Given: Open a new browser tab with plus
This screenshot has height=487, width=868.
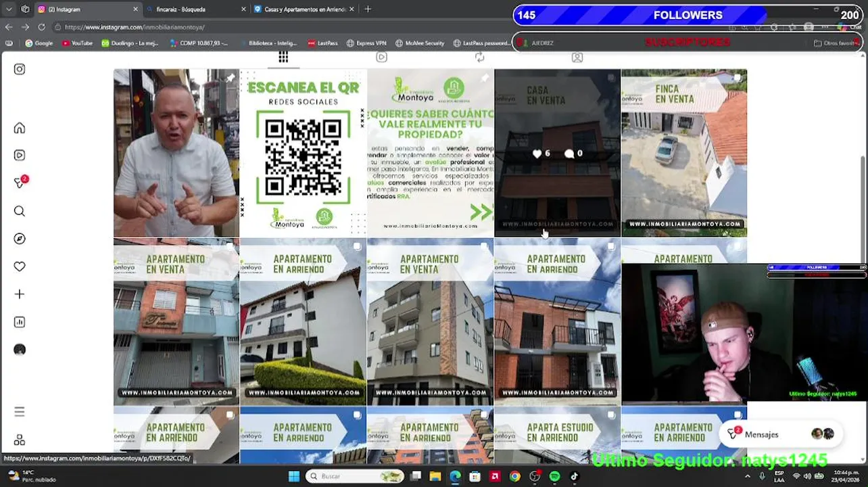Looking at the screenshot, I should pyautogui.click(x=368, y=9).
